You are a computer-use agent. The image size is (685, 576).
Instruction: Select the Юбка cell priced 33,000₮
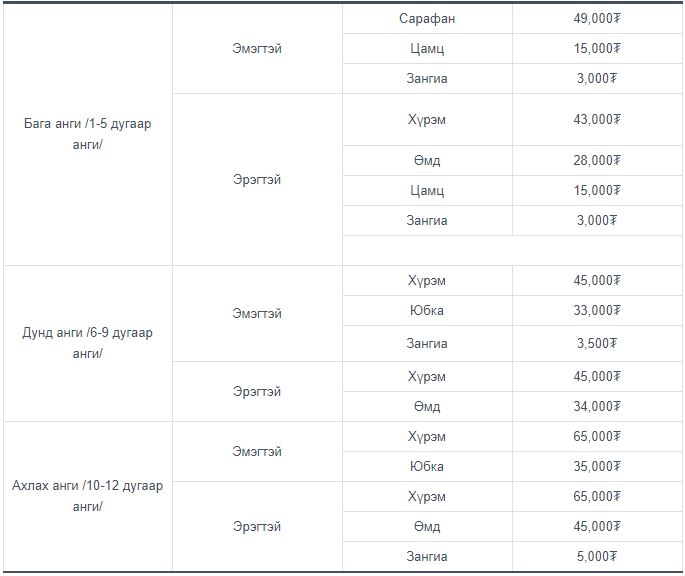427,311
